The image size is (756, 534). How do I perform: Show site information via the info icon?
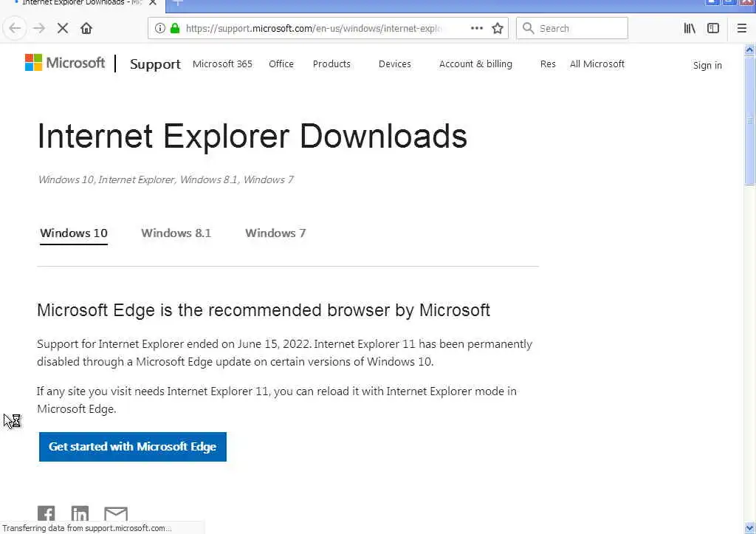[160, 29]
